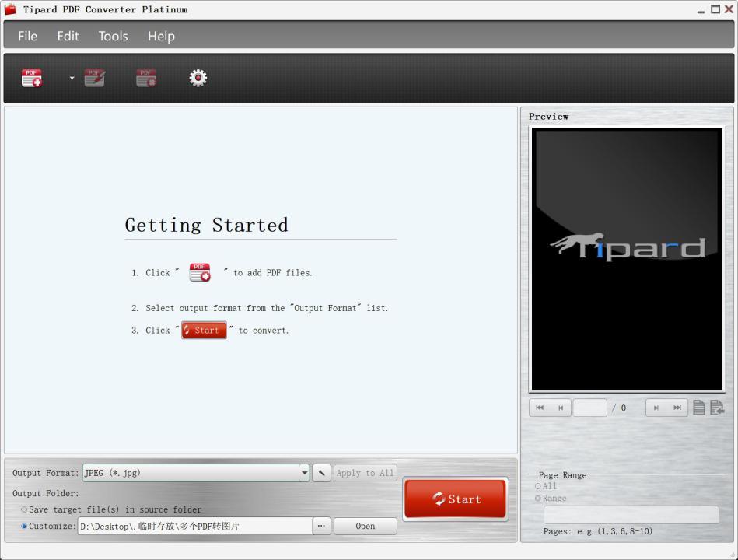Click the single page document icon under preview

tap(699, 408)
